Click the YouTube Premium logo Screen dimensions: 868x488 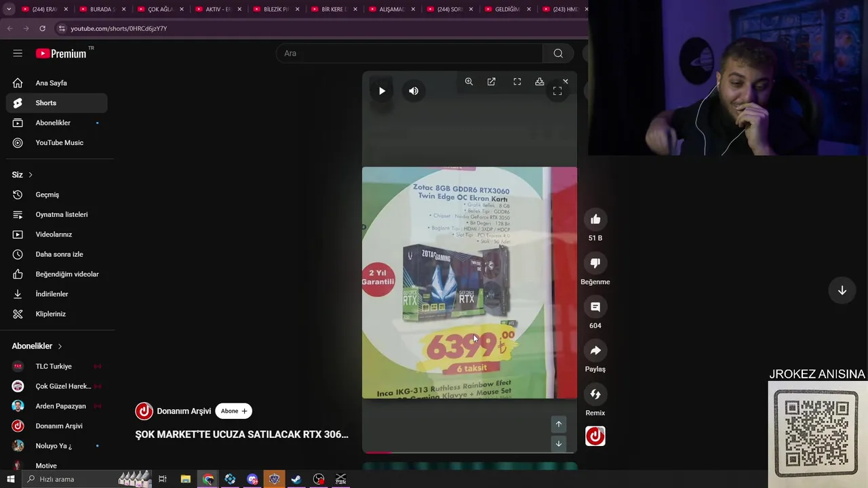click(62, 54)
